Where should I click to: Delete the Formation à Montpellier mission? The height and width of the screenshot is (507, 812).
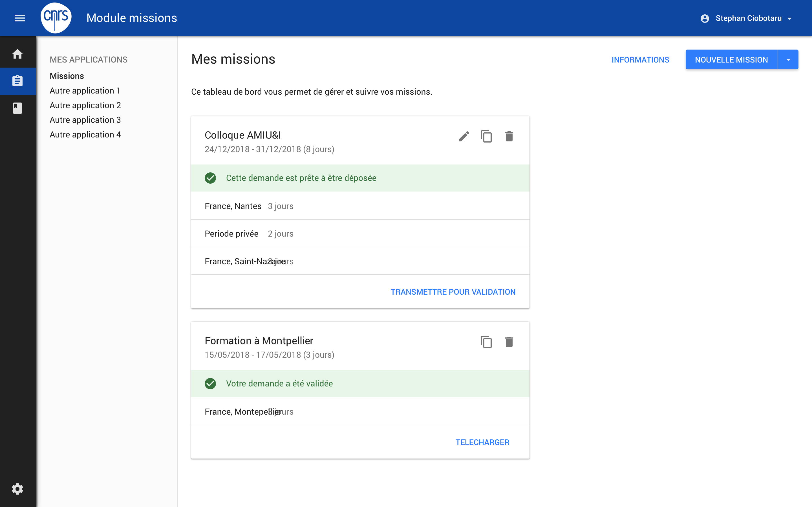tap(509, 342)
